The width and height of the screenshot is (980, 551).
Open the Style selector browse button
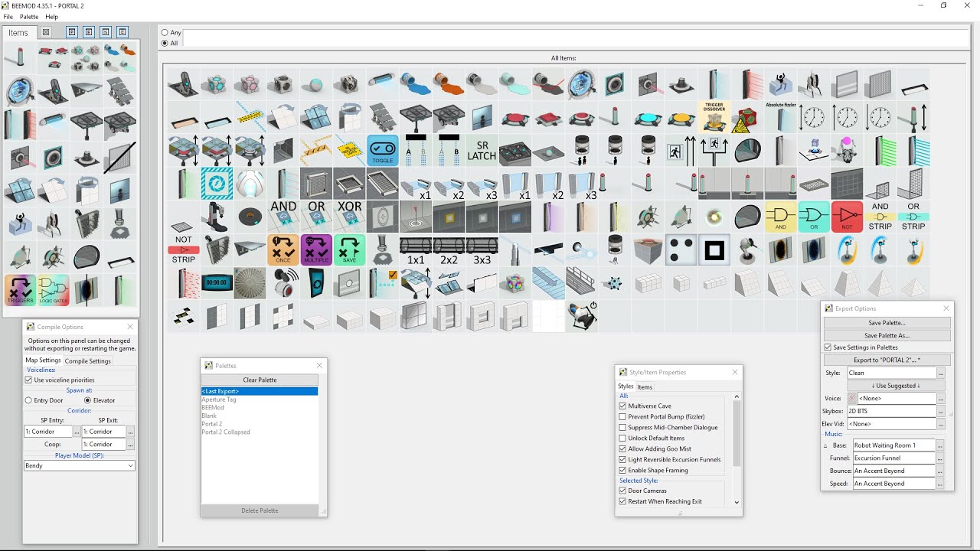pos(941,373)
